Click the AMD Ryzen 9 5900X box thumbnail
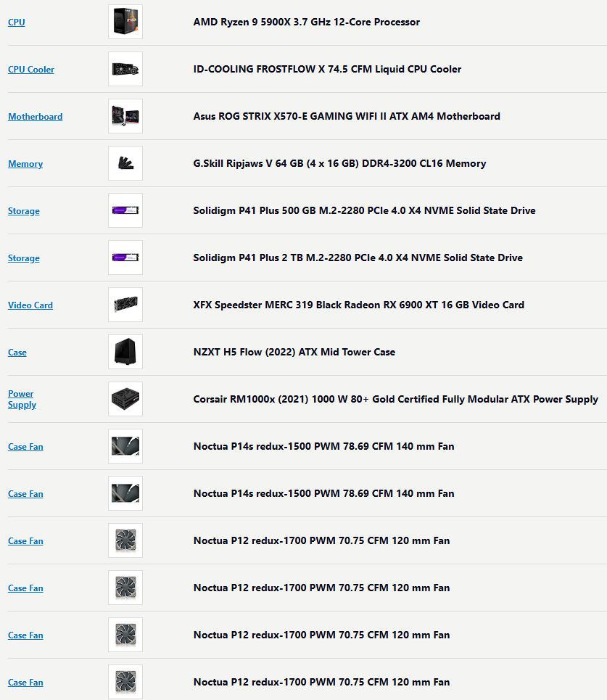607x700 pixels. [125, 22]
